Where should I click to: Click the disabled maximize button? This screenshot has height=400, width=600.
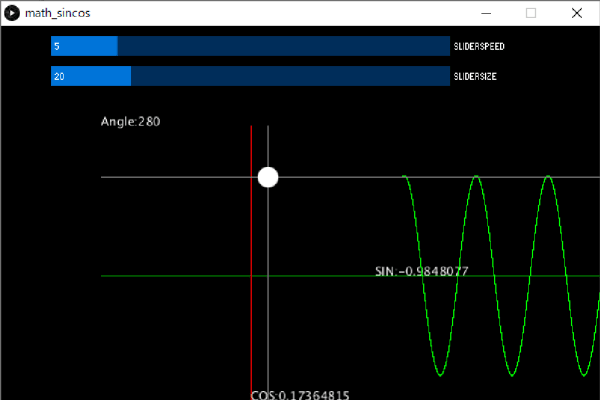(x=531, y=13)
